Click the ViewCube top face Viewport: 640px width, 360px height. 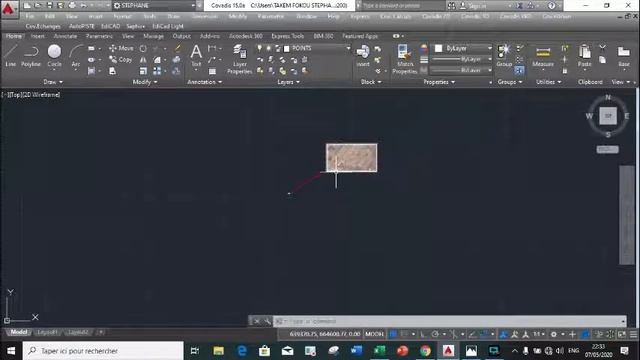(608, 116)
